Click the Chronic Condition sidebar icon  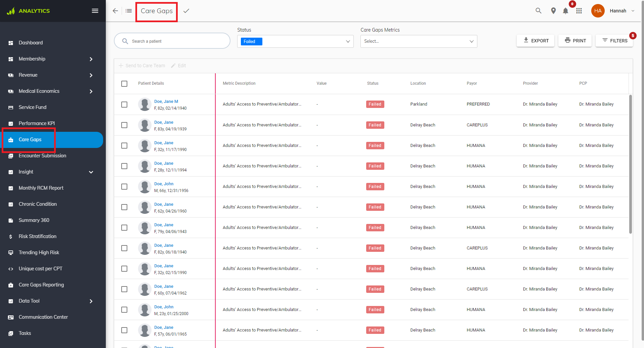(x=11, y=204)
